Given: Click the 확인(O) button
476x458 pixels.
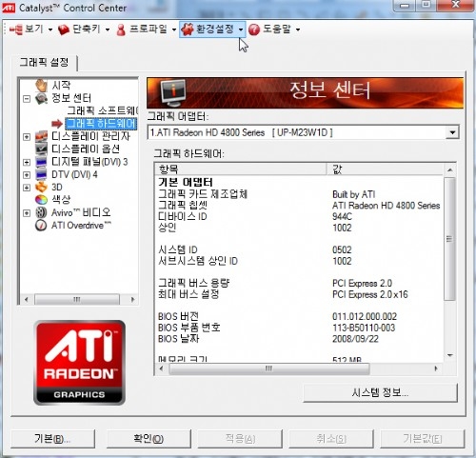Looking at the screenshot, I should point(149,439).
